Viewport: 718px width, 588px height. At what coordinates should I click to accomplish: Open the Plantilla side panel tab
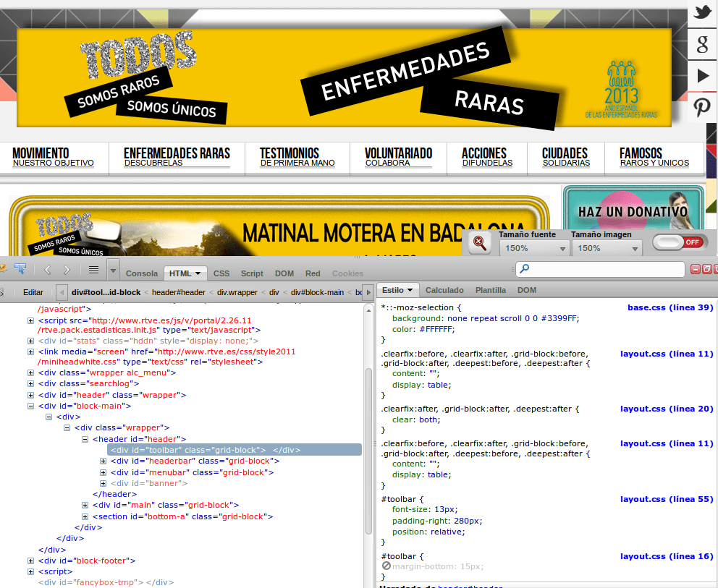coord(491,290)
